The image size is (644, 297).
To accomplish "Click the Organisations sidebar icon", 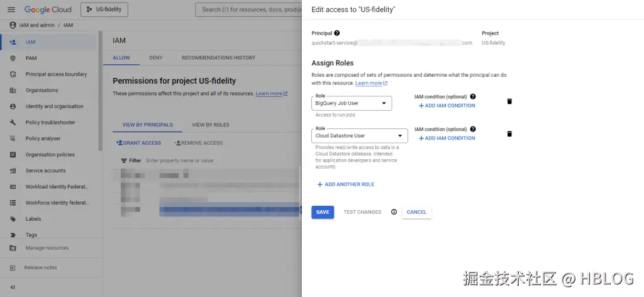I will [13, 91].
